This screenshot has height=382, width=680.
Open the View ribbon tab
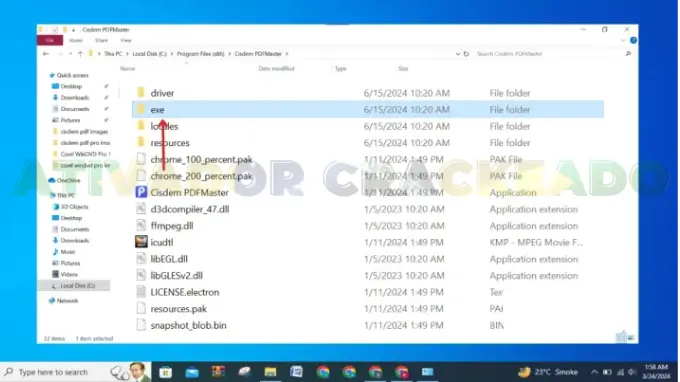click(126, 40)
